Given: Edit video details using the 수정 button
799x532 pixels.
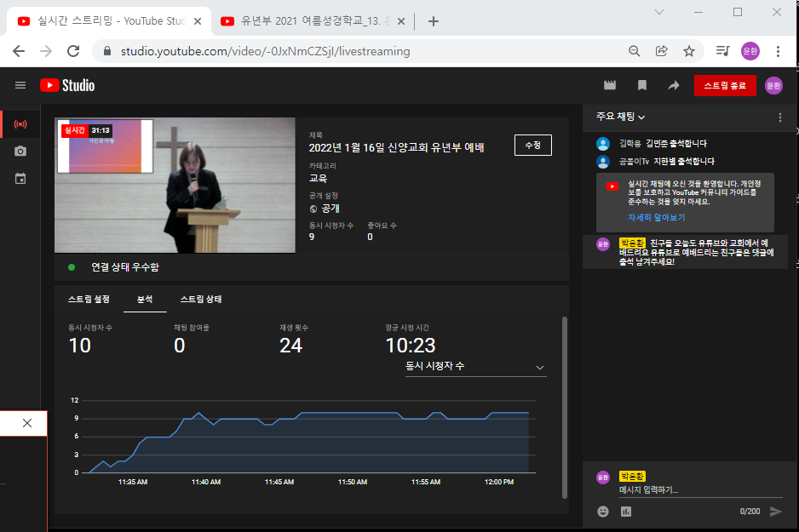Looking at the screenshot, I should 533,145.
